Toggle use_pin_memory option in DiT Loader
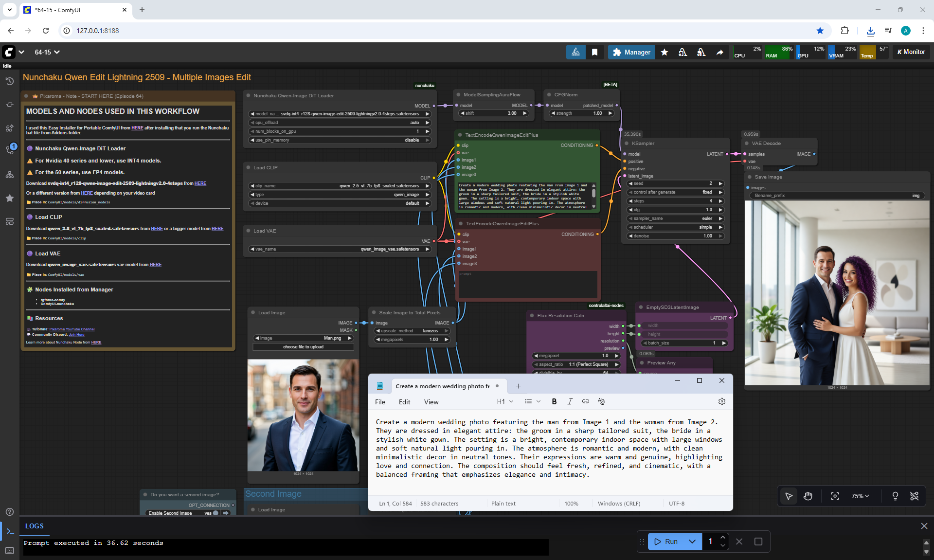This screenshot has width=934, height=560. [x=340, y=140]
